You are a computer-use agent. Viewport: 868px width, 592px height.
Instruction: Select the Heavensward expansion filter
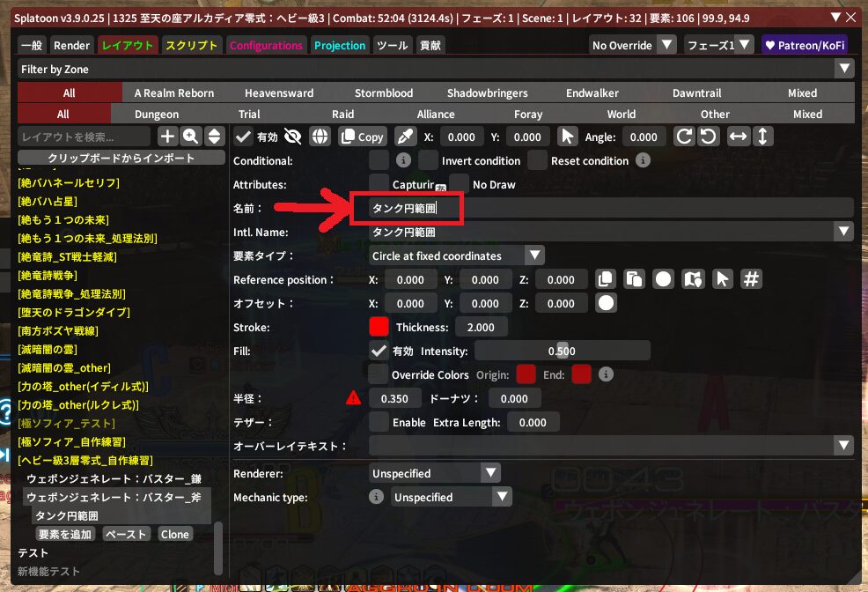278,92
